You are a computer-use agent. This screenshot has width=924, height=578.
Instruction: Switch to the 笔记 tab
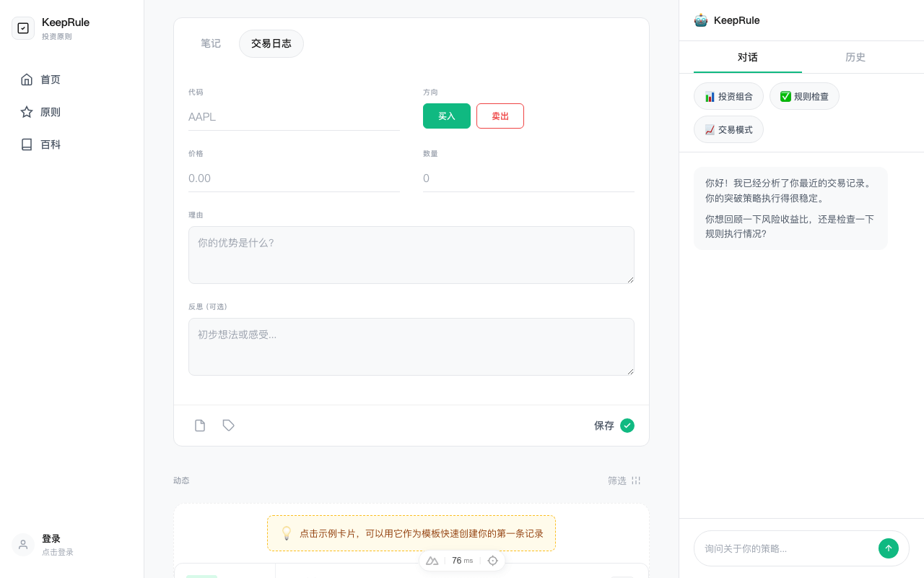coord(211,43)
